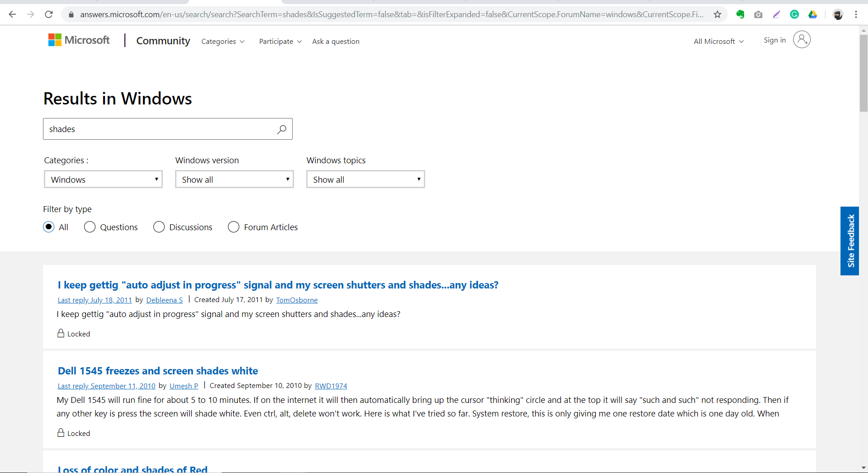Open Last reply September 11, 2010 link
This screenshot has height=473, width=868.
tap(106, 386)
